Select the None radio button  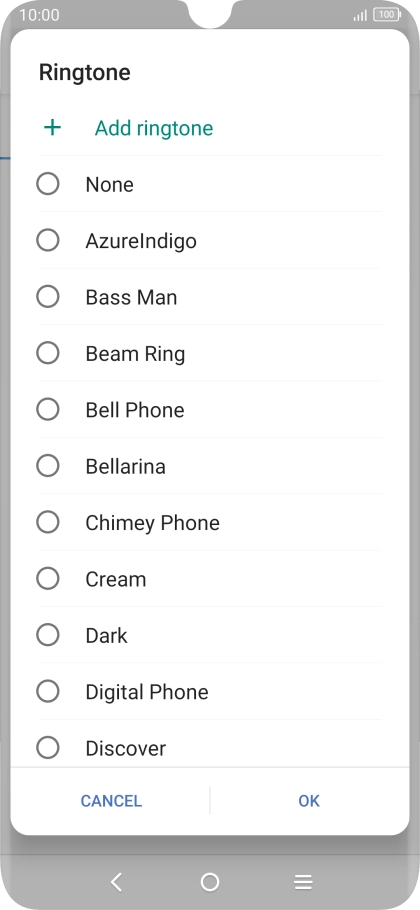[48, 184]
